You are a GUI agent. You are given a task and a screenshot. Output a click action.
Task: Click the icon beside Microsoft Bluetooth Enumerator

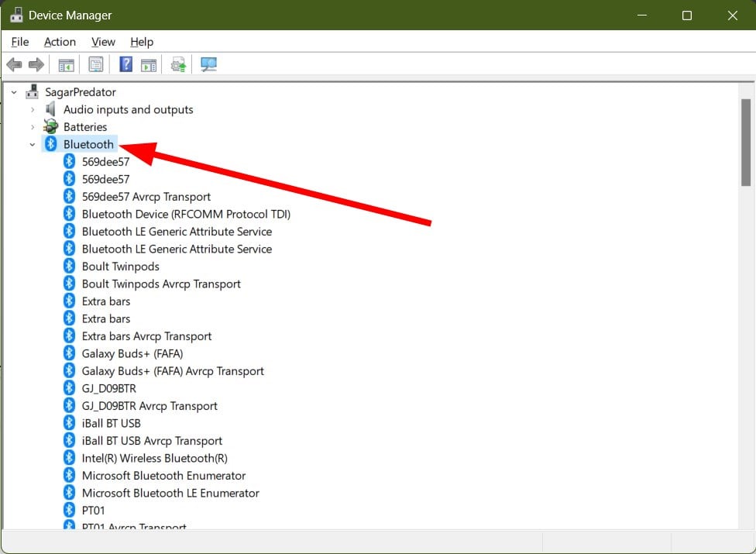(x=70, y=476)
